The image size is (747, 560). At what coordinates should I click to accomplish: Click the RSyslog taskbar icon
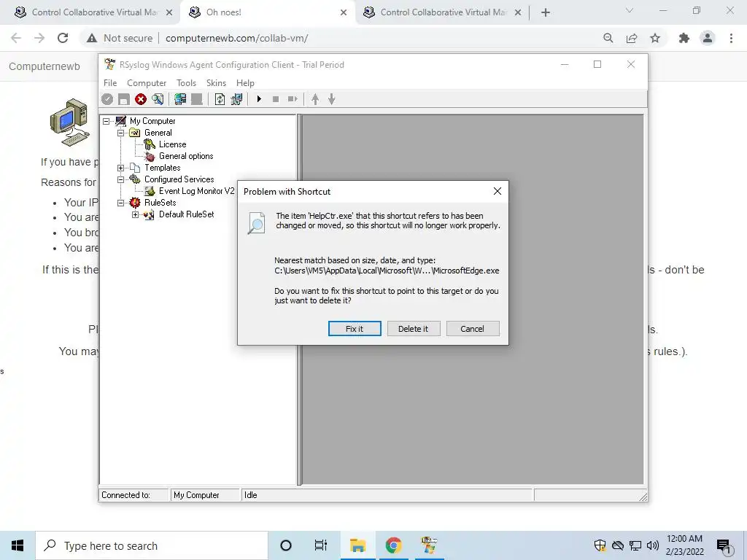coord(429,545)
